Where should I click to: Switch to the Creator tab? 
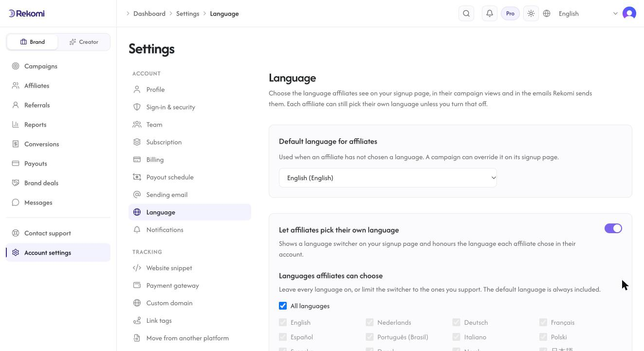click(x=84, y=42)
